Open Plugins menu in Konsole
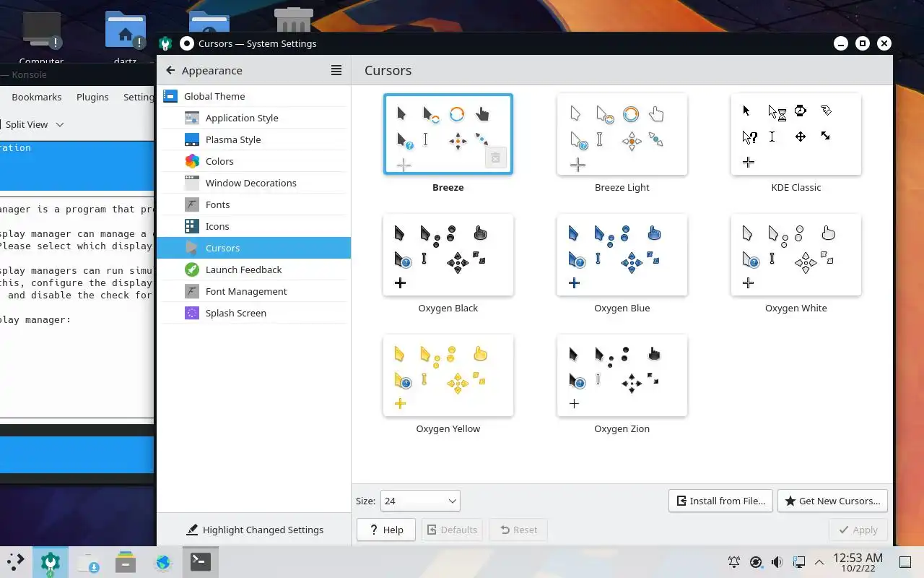This screenshot has height=578, width=924. [92, 97]
